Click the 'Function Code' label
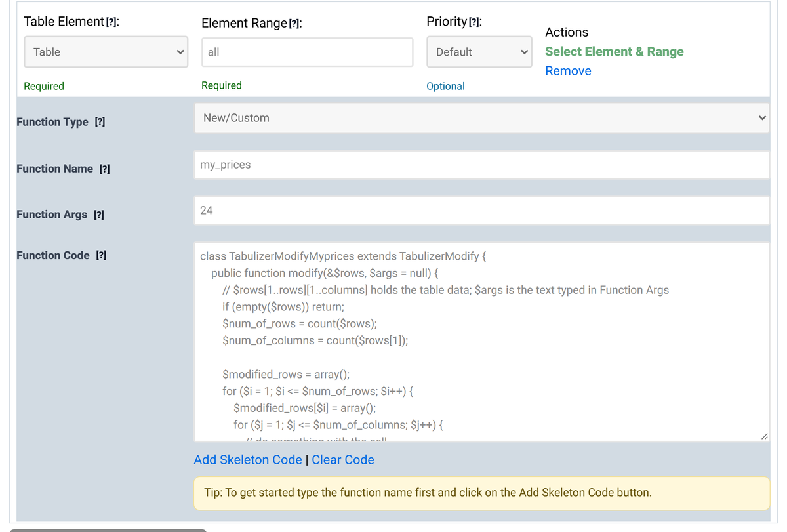This screenshot has height=532, width=787. pyautogui.click(x=53, y=255)
